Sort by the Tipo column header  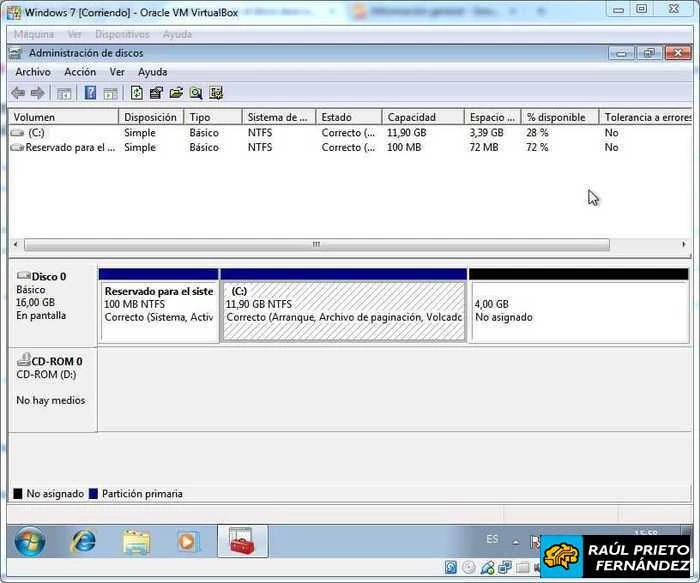[213, 117]
